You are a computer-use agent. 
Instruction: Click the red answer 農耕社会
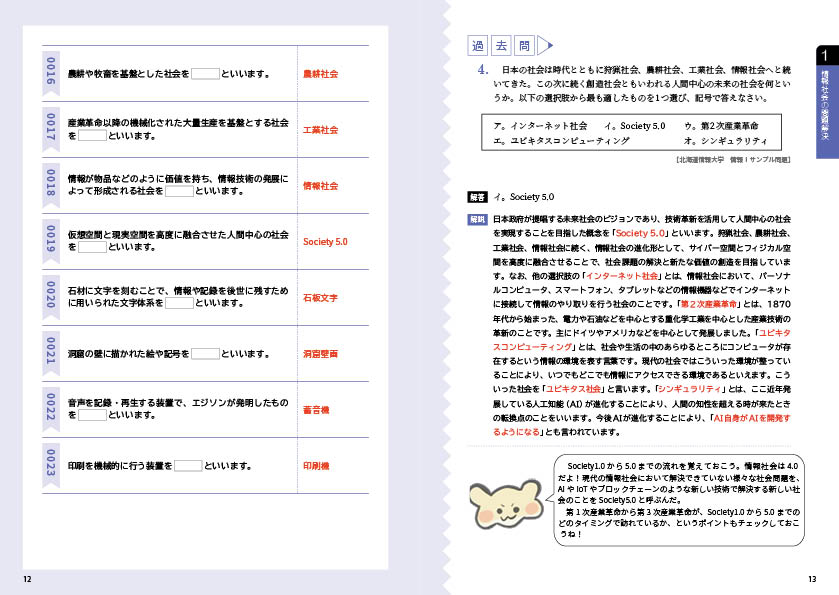321,74
